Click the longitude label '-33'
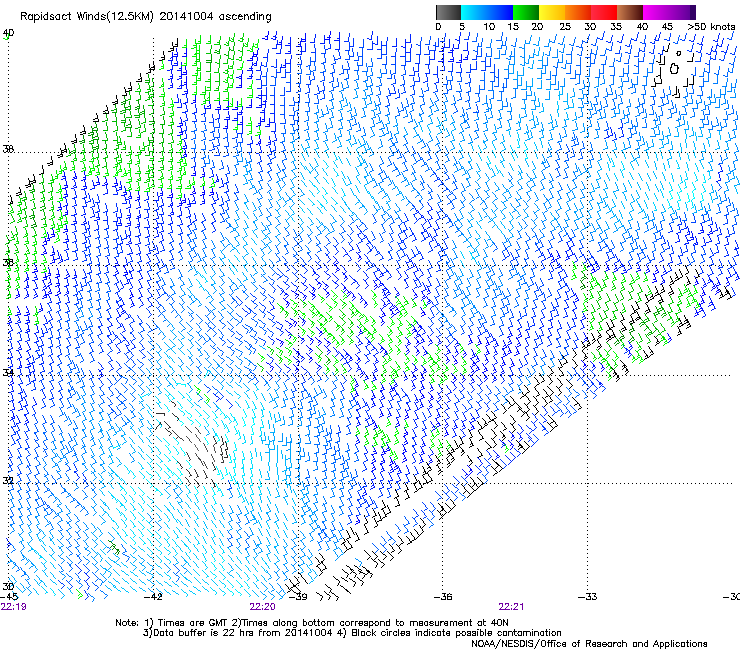Image resolution: width=740 pixels, height=650 pixels. click(588, 597)
